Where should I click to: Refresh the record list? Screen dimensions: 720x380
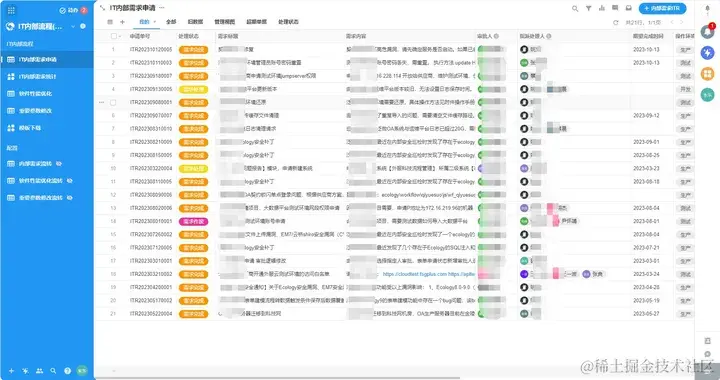click(615, 22)
